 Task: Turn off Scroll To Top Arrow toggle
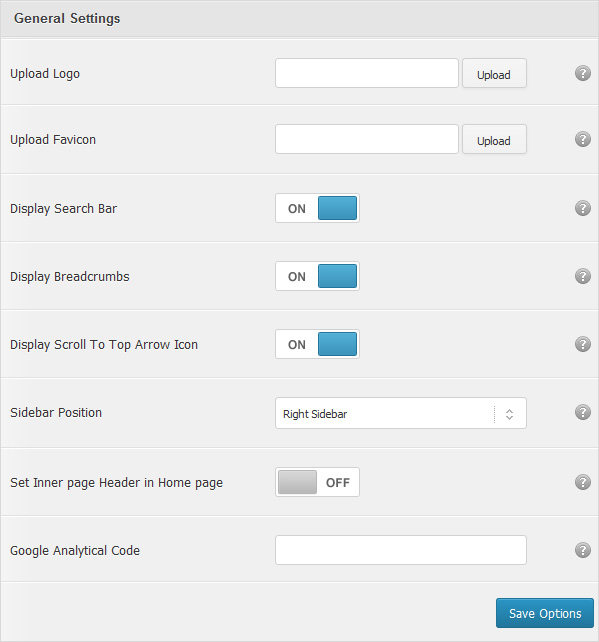coord(317,344)
